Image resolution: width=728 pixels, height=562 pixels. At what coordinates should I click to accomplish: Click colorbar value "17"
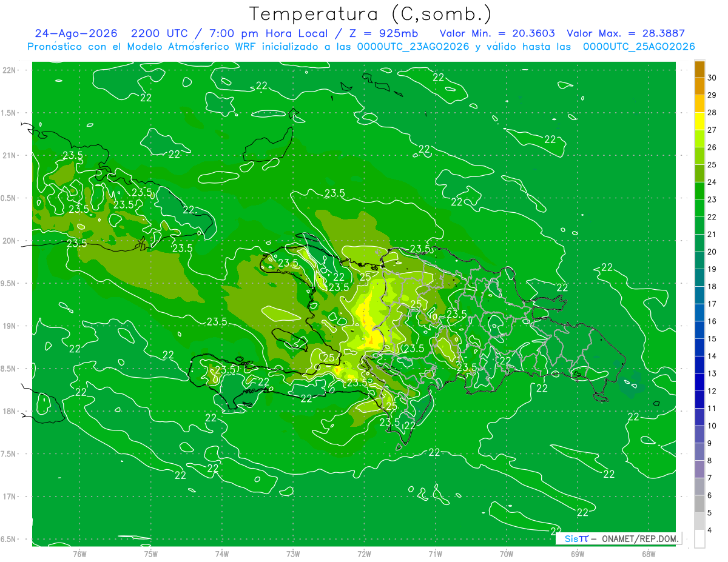(713, 304)
